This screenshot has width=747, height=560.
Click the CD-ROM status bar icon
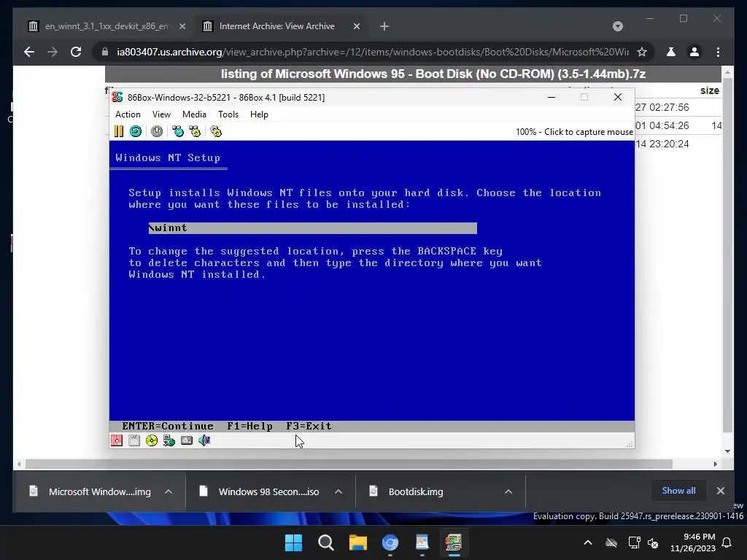click(x=152, y=440)
